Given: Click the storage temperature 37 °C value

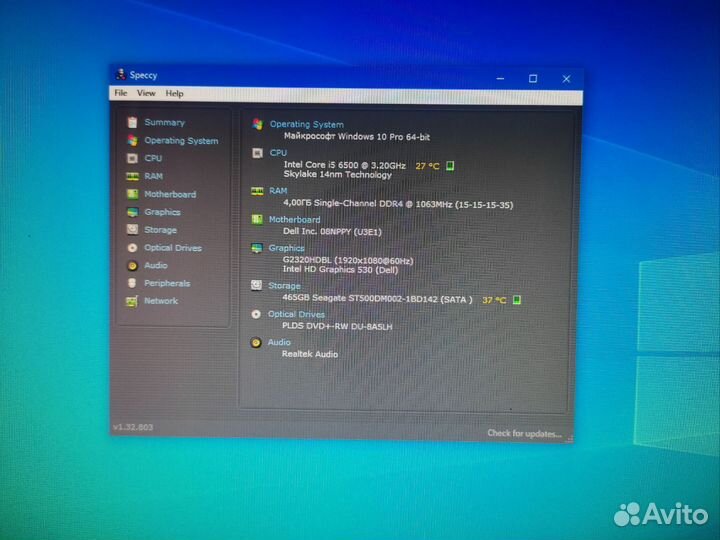Looking at the screenshot, I should pyautogui.click(x=494, y=300).
